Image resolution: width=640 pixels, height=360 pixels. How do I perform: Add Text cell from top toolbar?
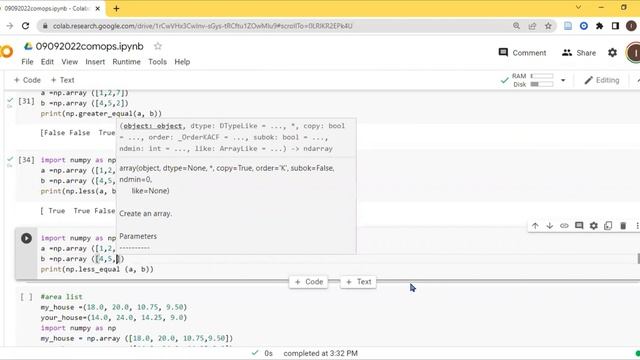tap(62, 80)
